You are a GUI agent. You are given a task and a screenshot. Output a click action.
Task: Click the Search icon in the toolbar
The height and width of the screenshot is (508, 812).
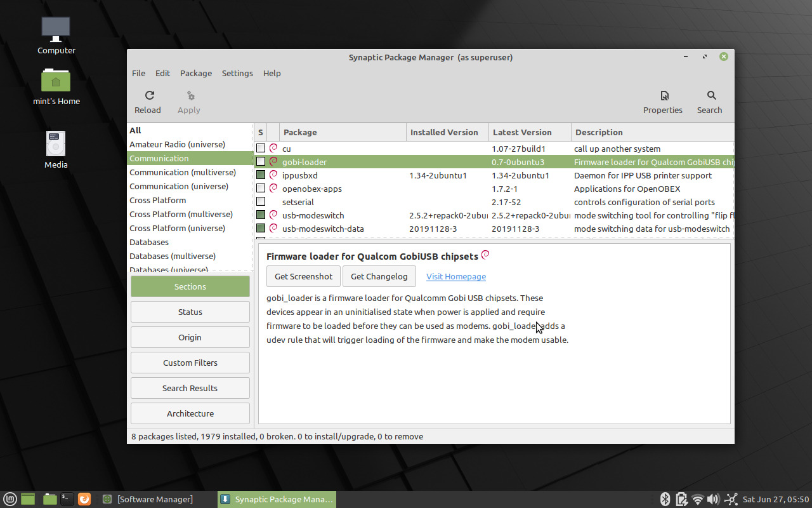pyautogui.click(x=709, y=102)
